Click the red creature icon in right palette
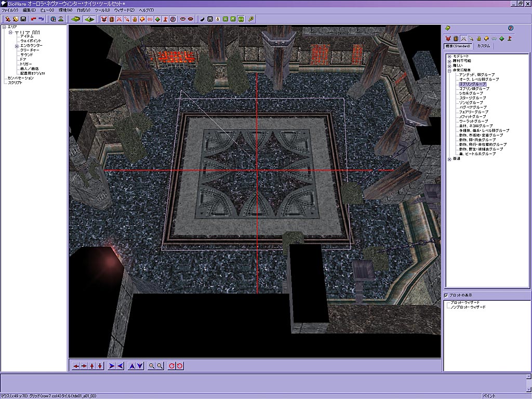532x399 pixels. click(448, 38)
